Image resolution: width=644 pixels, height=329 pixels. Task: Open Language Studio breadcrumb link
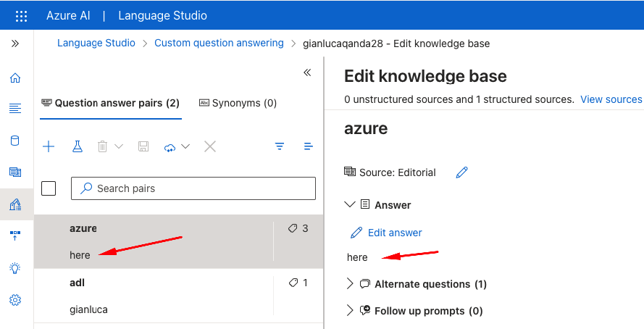coord(96,43)
